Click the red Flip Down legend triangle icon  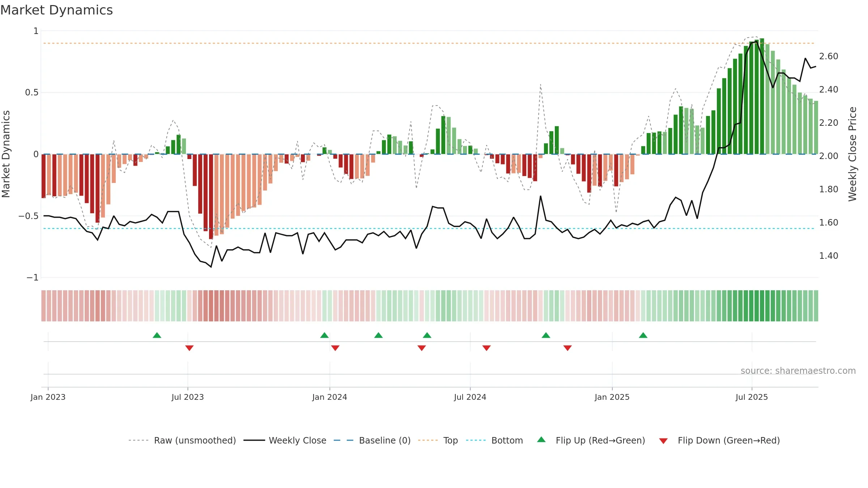coord(663,441)
